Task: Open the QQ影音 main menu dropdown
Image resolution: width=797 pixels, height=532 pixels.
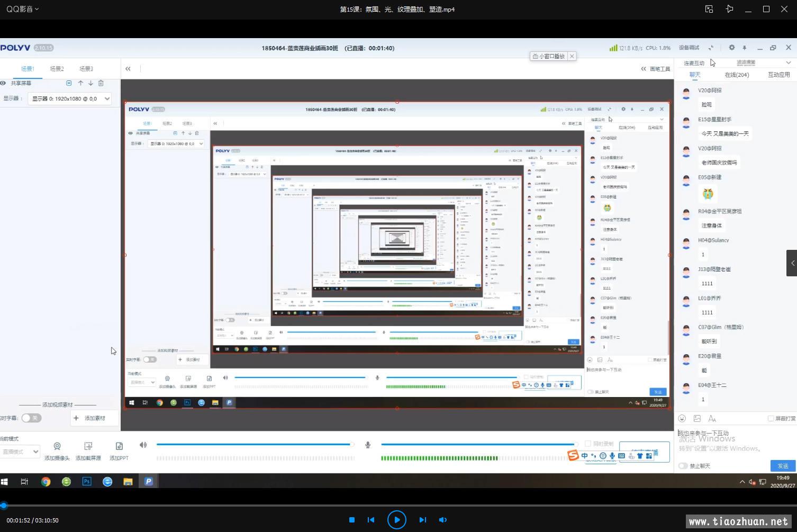Action: pyautogui.click(x=23, y=9)
